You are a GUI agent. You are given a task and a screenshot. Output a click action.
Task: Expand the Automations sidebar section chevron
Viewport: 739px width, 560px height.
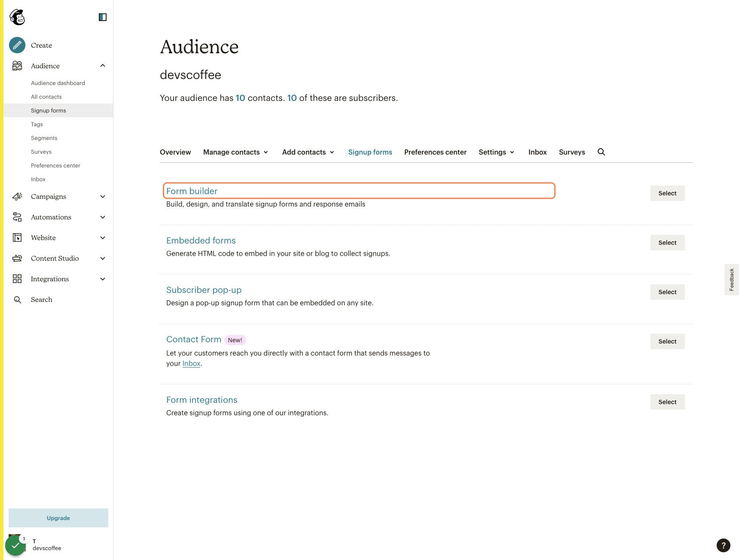coord(103,217)
